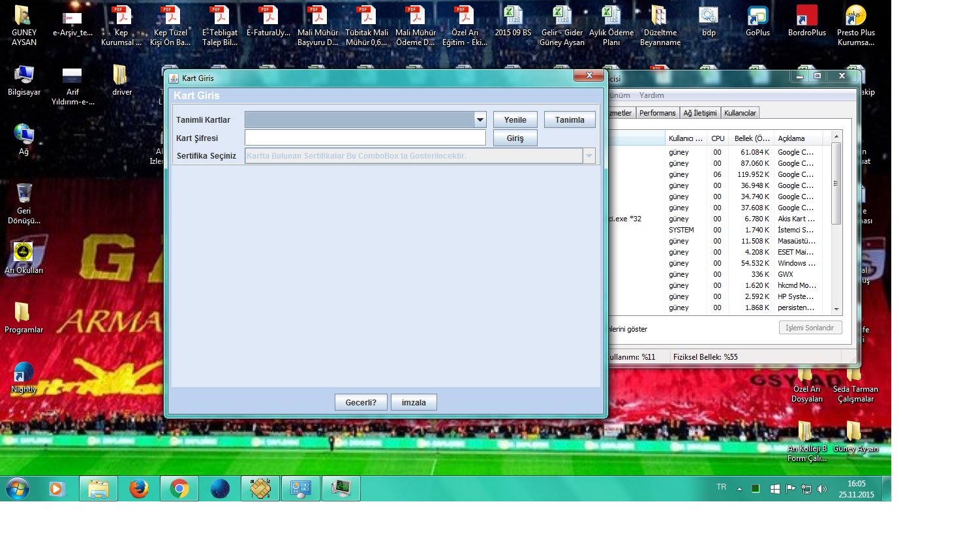Select the Kullanıcılar tab

[740, 113]
